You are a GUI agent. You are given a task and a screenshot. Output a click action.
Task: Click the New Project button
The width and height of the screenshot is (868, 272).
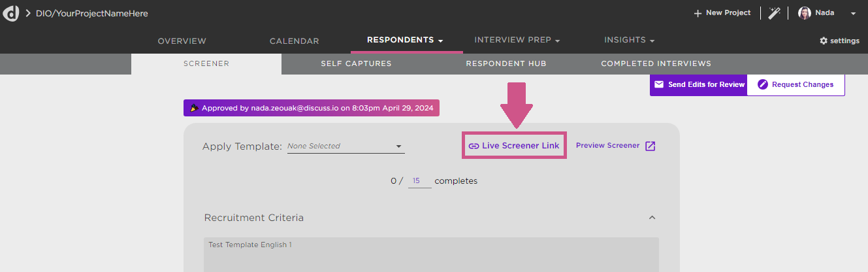point(722,13)
